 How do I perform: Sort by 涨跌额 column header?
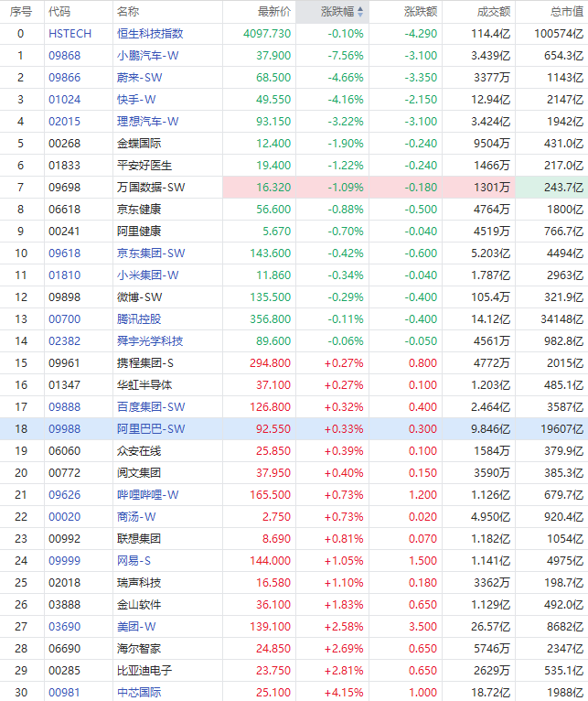tap(421, 12)
